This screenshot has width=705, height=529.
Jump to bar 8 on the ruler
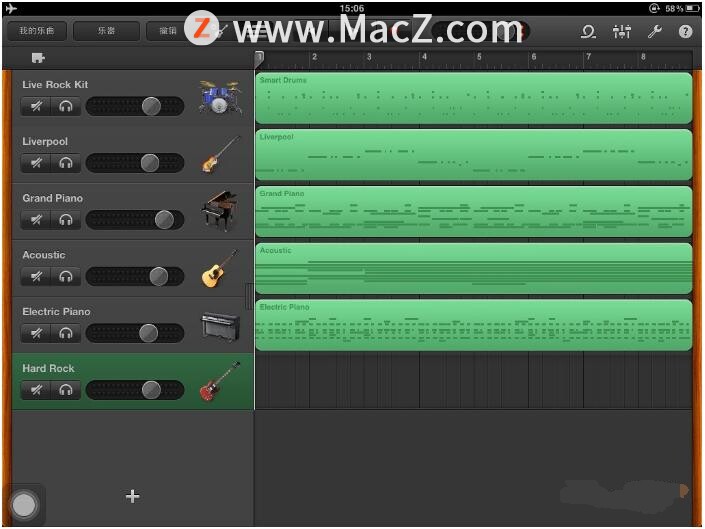643,57
